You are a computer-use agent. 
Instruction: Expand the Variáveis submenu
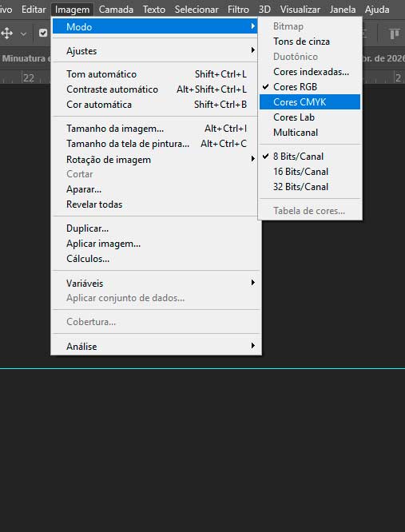[x=155, y=283]
